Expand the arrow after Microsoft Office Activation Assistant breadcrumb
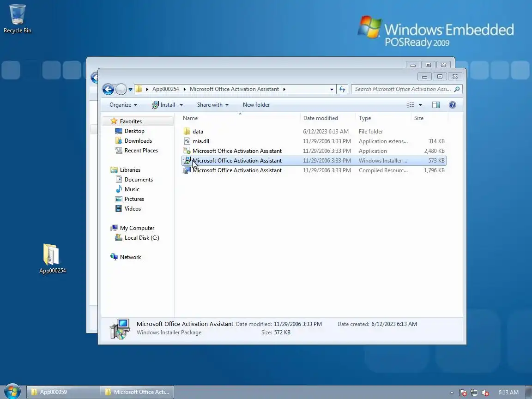 click(x=284, y=89)
